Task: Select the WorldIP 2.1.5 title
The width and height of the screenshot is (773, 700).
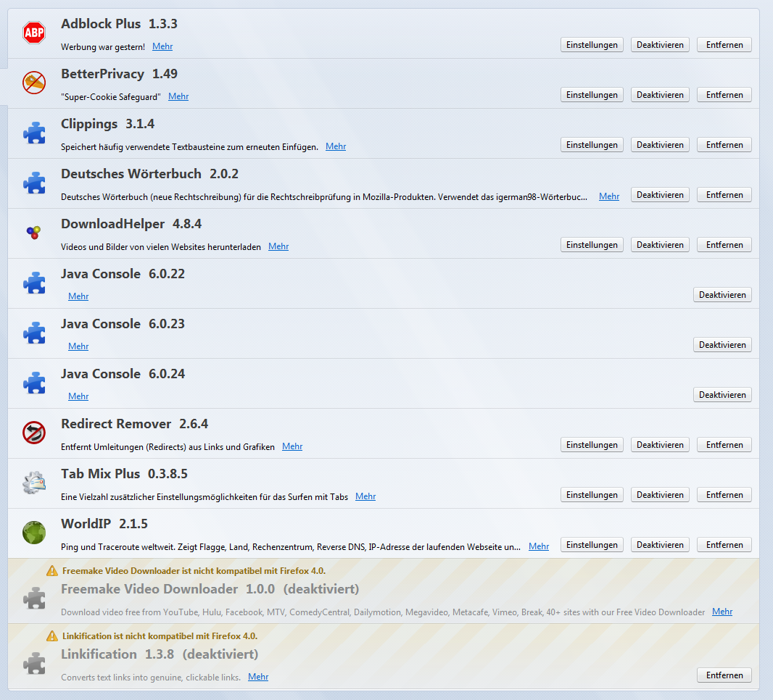Action: 104,524
